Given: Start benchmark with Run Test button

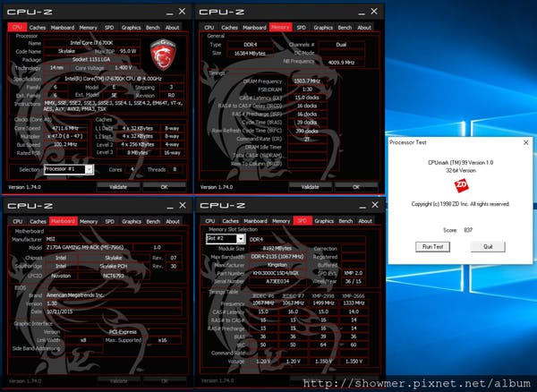Looking at the screenshot, I should point(432,246).
